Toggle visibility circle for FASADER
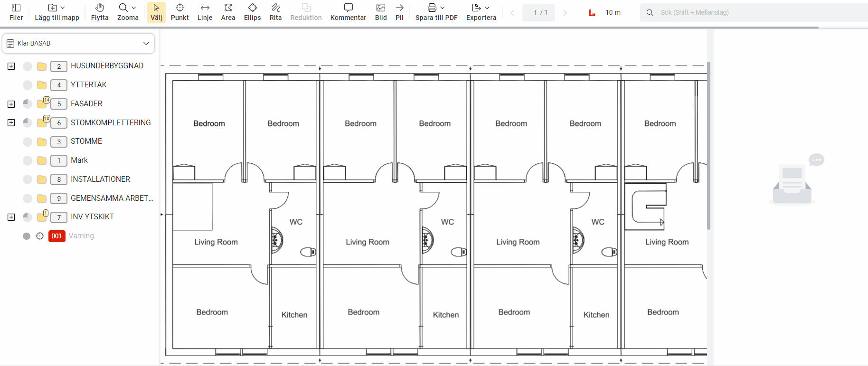This screenshot has width=868, height=366. click(28, 104)
